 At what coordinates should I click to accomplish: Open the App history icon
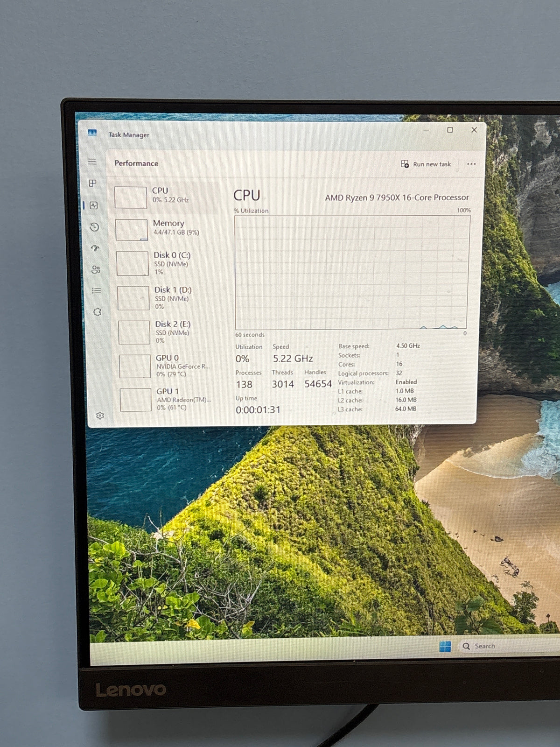[x=94, y=227]
